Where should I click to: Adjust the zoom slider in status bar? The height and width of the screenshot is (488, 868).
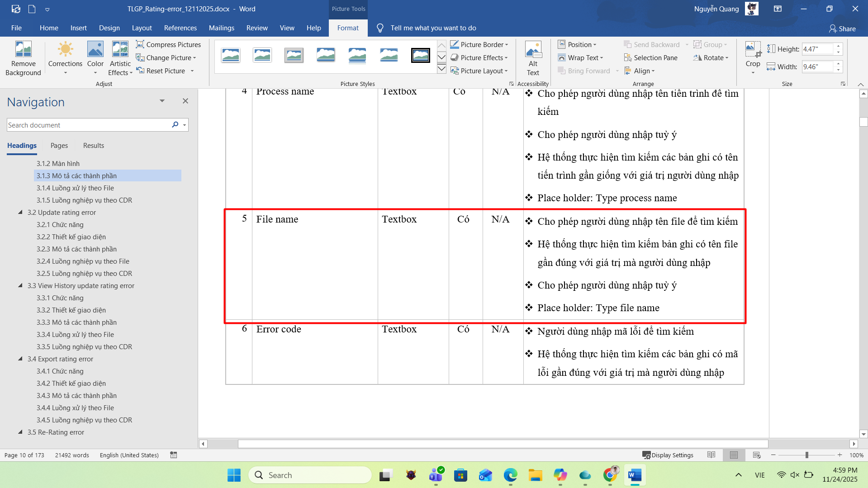(806, 455)
